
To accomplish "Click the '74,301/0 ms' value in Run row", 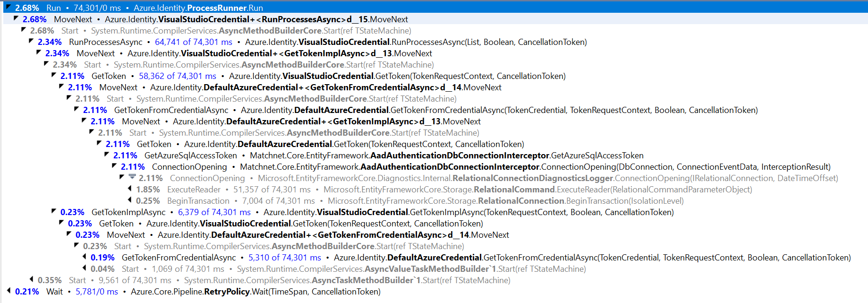I will point(97,8).
